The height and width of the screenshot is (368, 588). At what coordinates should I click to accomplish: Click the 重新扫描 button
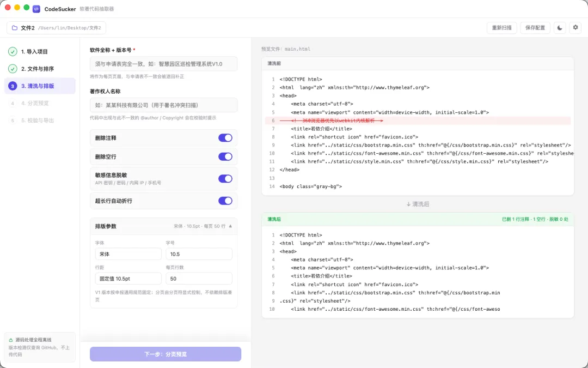(502, 28)
